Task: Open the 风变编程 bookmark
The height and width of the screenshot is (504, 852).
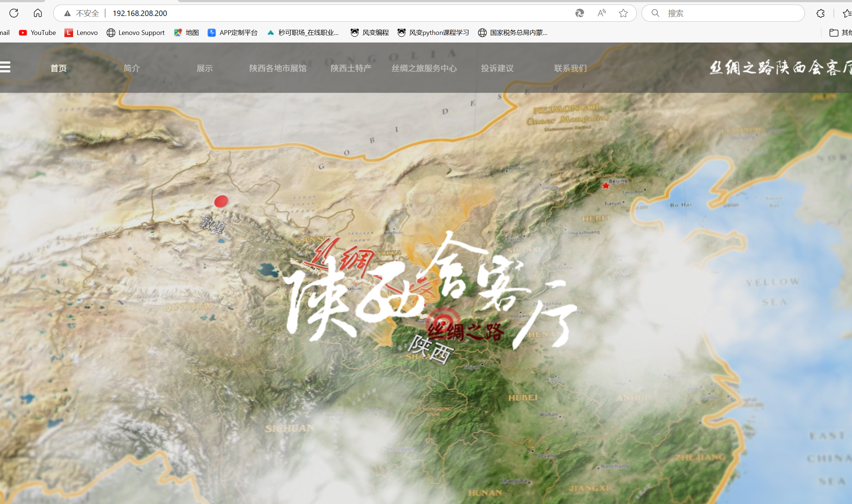Action: (370, 33)
